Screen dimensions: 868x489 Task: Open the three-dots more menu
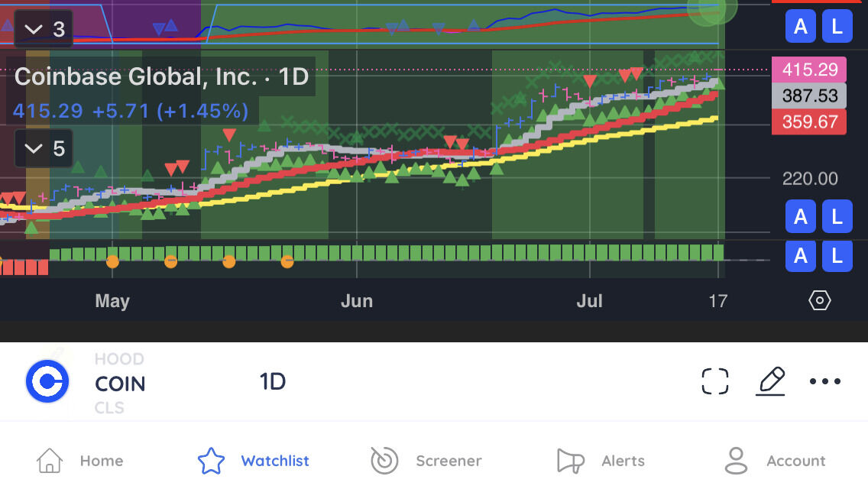(x=824, y=381)
